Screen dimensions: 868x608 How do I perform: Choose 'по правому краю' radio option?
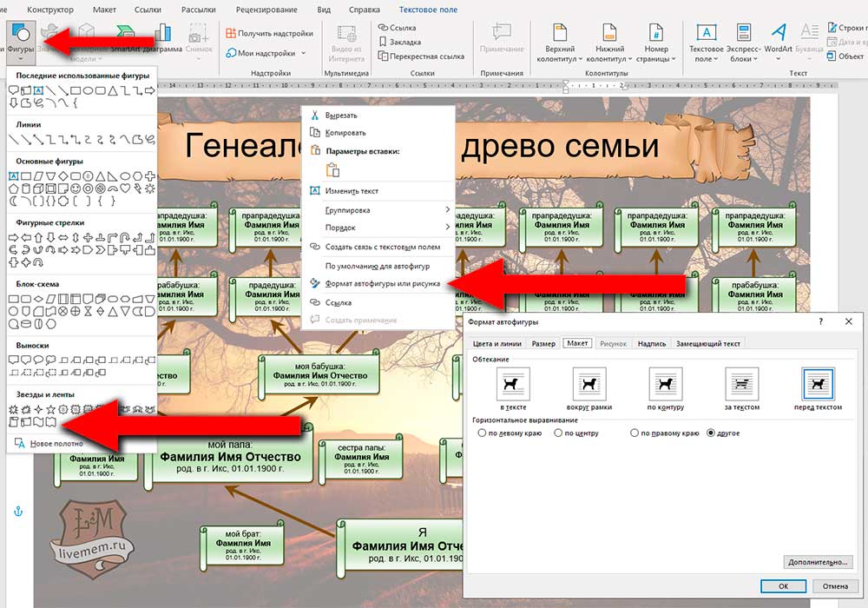pos(635,433)
